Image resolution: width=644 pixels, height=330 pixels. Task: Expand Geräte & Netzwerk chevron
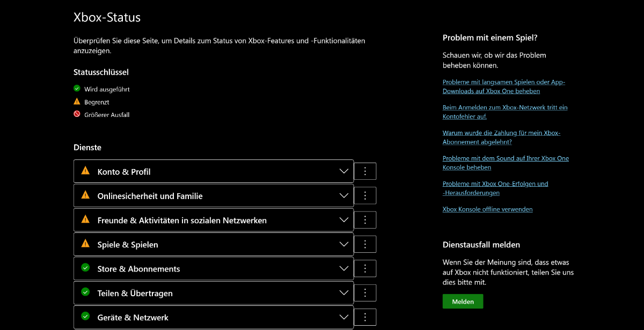coord(344,317)
